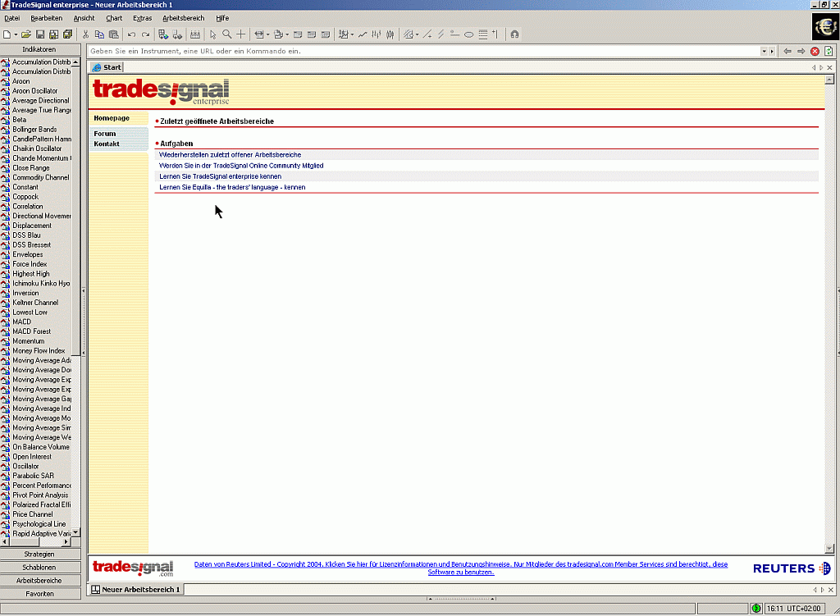Click the Save disk icon
The height and width of the screenshot is (616, 840).
(x=40, y=34)
